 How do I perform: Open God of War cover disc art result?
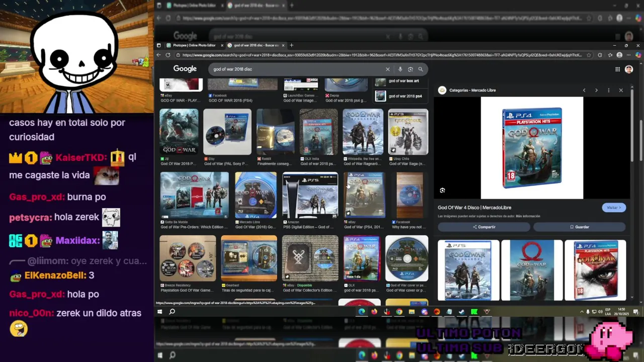tap(407, 258)
